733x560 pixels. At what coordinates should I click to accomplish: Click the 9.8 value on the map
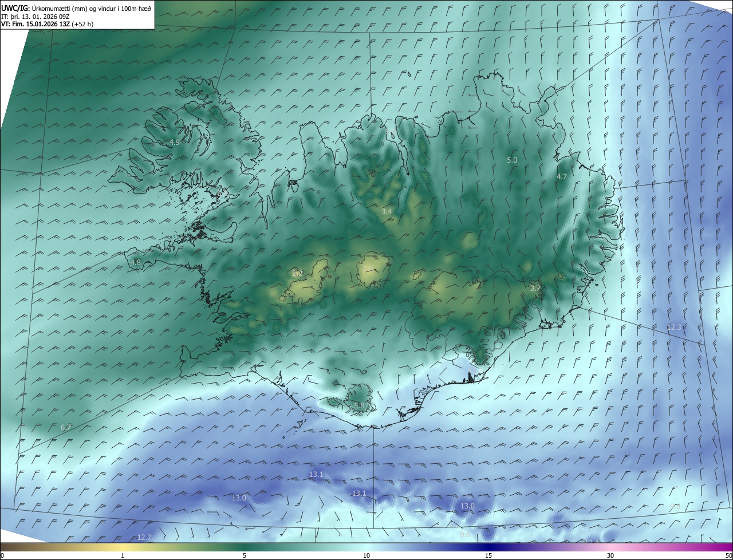675,507
